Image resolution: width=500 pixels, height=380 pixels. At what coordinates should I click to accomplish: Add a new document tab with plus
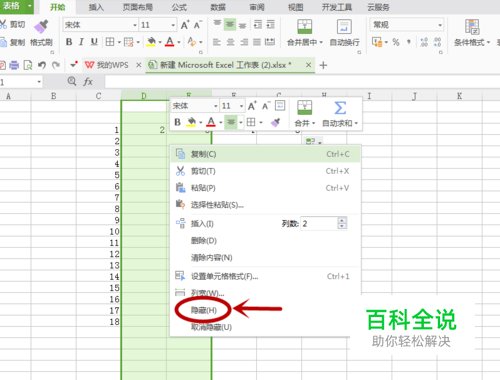(x=323, y=65)
